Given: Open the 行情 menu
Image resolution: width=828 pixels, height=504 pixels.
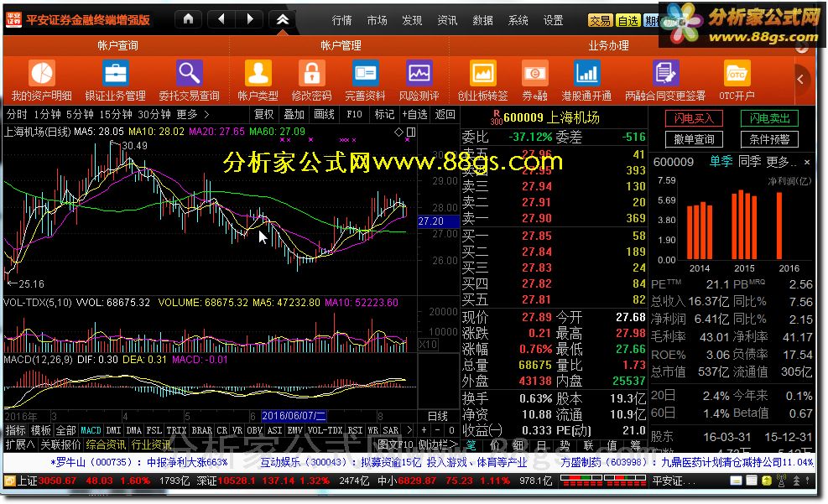Looking at the screenshot, I should [341, 20].
